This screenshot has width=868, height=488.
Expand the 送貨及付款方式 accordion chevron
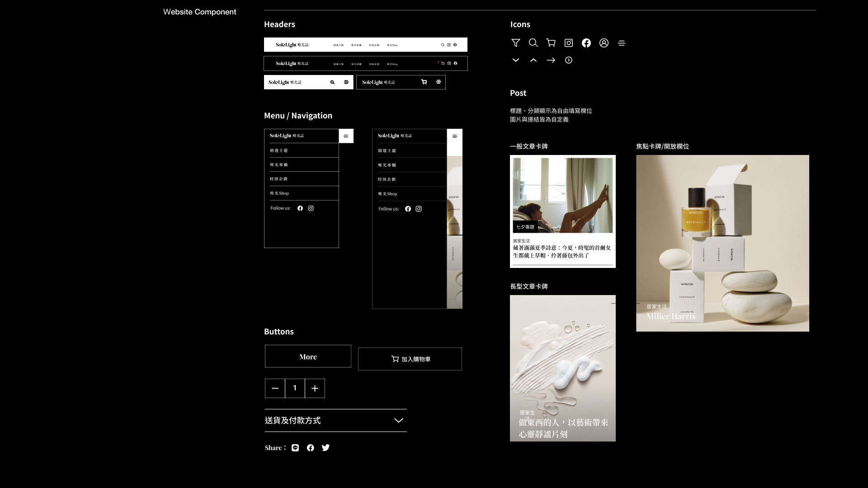[x=398, y=420]
